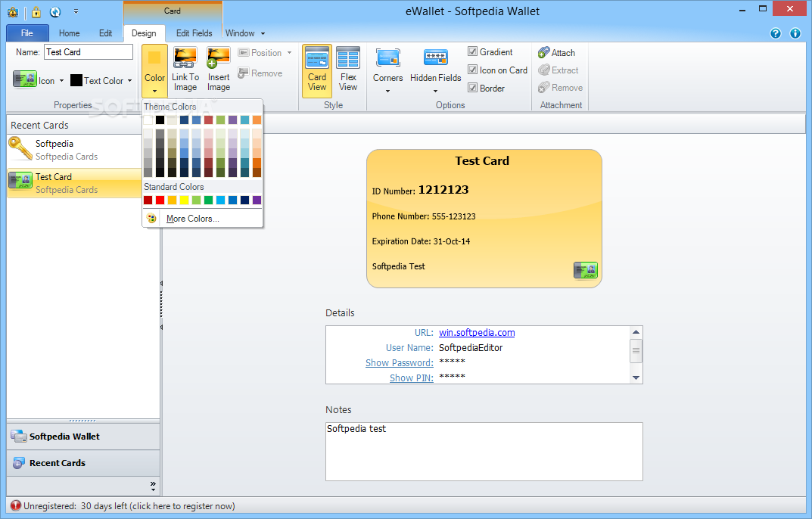Screen dimensions: 812x519
Task: Open the Softpedia Wallet navigation button
Action: point(83,436)
